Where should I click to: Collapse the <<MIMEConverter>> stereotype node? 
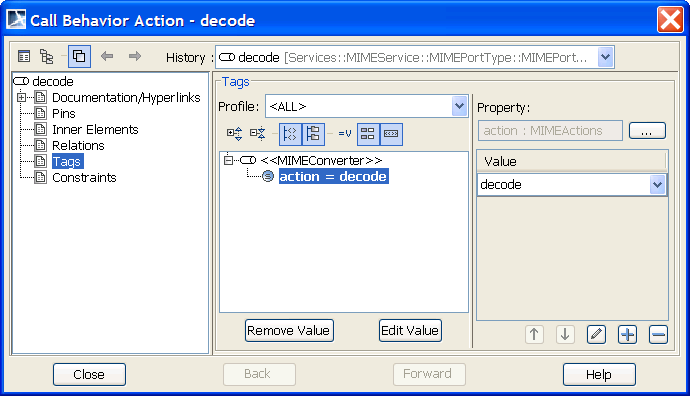click(x=228, y=160)
